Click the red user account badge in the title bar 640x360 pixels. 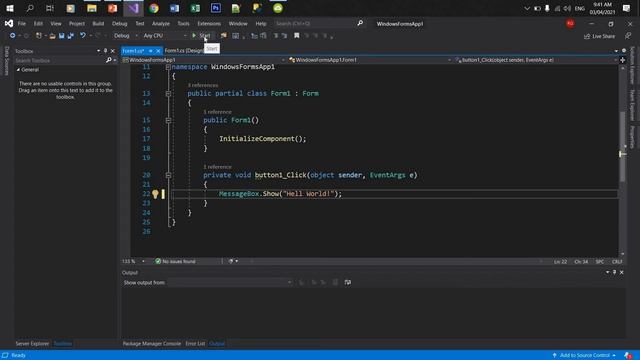(x=570, y=24)
